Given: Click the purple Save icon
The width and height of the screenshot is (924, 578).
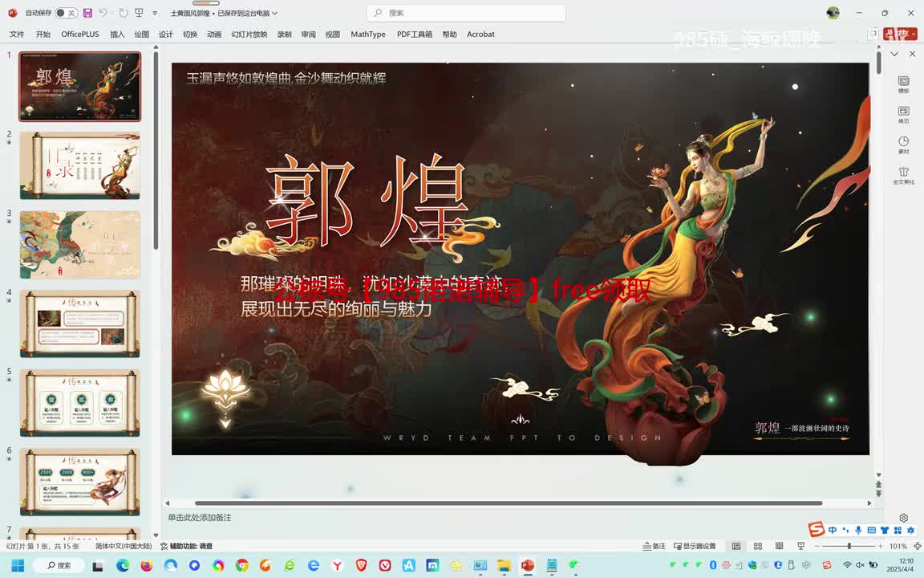Looking at the screenshot, I should [x=87, y=13].
